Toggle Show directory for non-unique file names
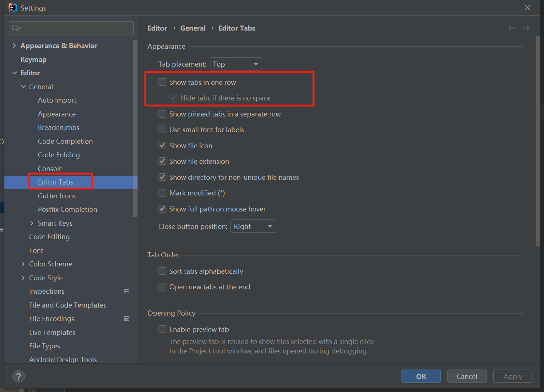This screenshot has height=392, width=544. pos(162,177)
